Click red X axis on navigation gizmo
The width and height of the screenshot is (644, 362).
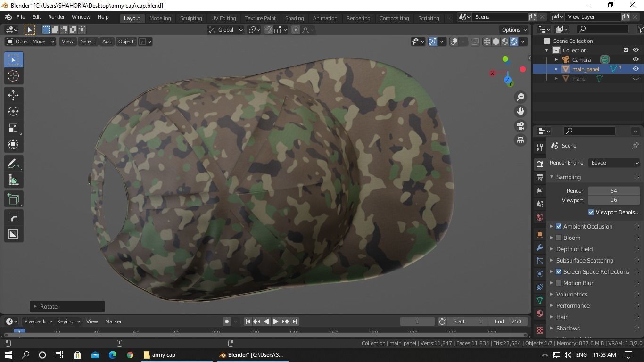point(523,69)
